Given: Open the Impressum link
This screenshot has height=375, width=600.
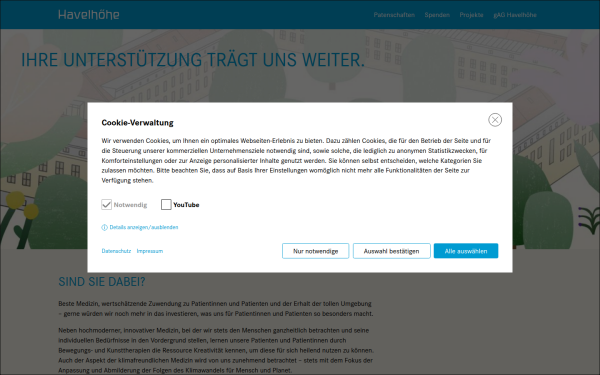Looking at the screenshot, I should tap(150, 251).
